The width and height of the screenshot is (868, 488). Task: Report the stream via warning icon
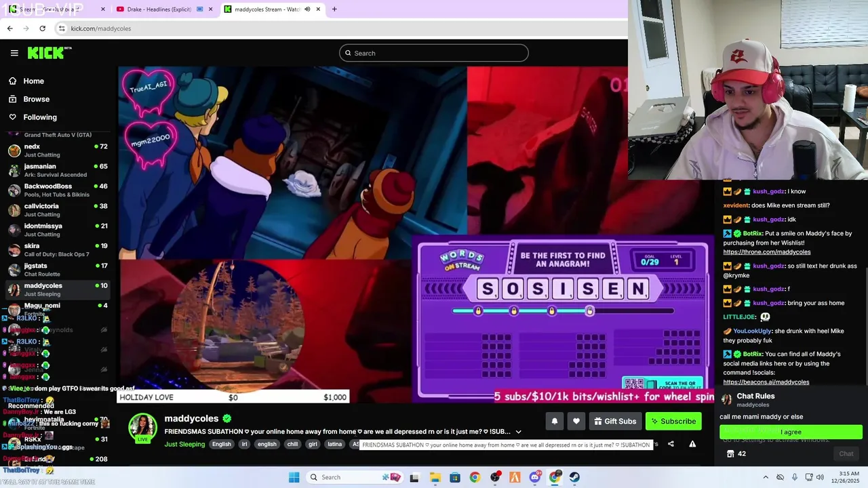pyautogui.click(x=692, y=444)
